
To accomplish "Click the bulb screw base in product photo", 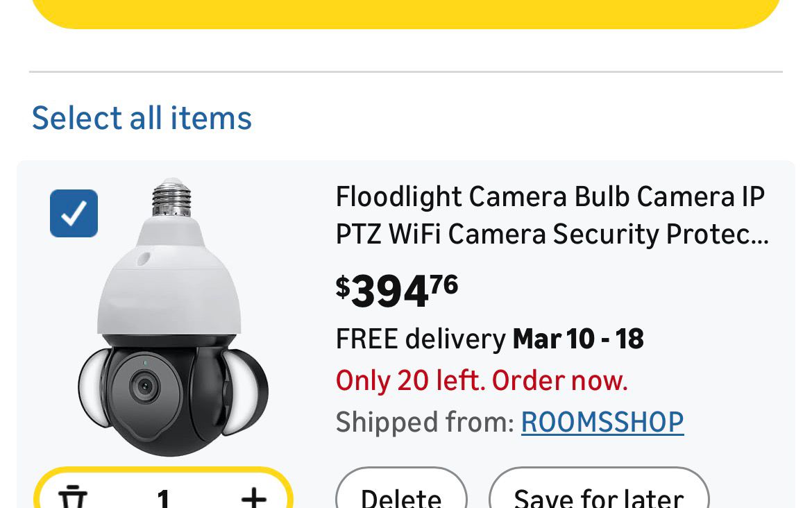I will click(171, 197).
